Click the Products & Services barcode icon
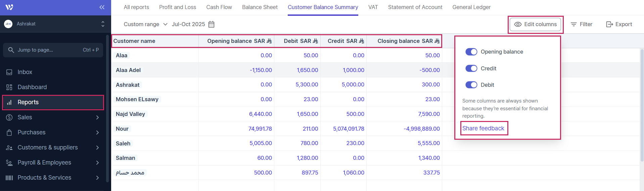 point(9,178)
